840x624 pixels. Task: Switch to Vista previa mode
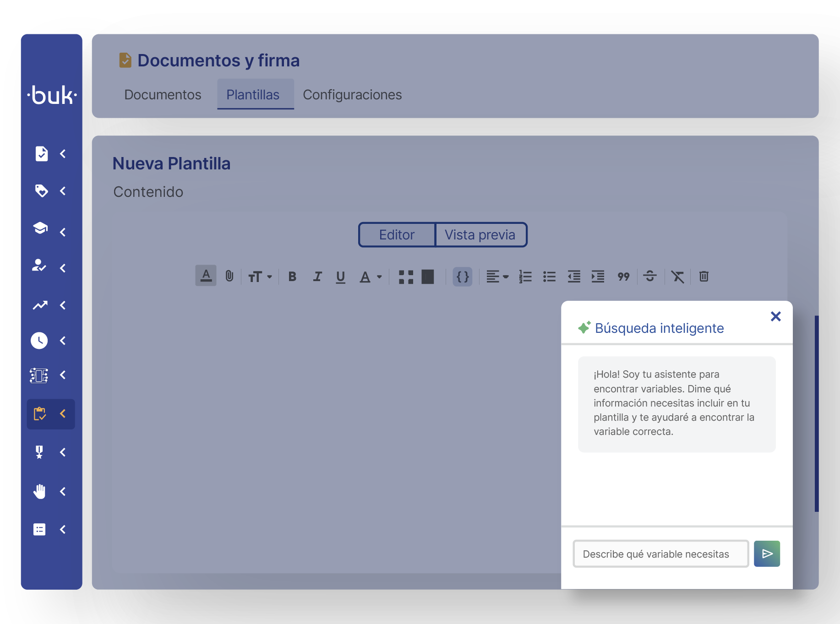pos(480,234)
